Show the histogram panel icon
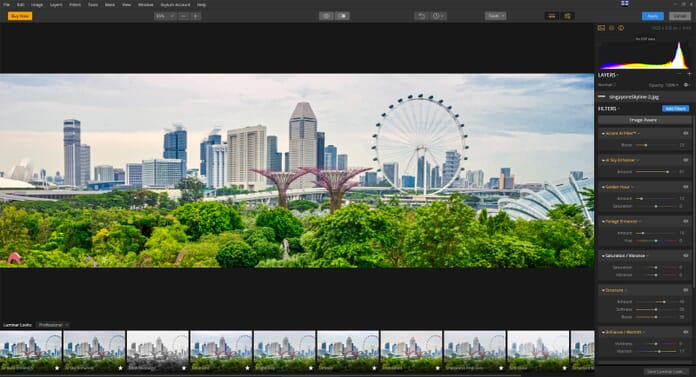 601,28
